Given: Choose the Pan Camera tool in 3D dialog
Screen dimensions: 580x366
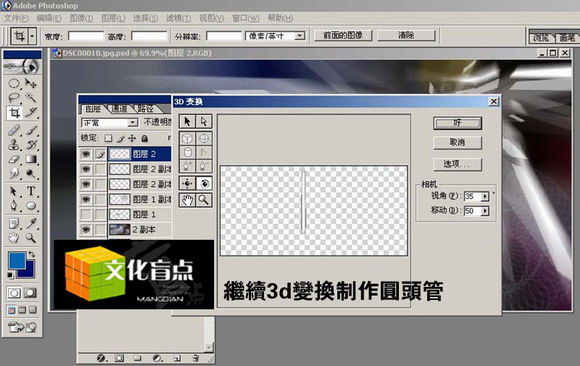Looking at the screenshot, I should pos(187,183).
